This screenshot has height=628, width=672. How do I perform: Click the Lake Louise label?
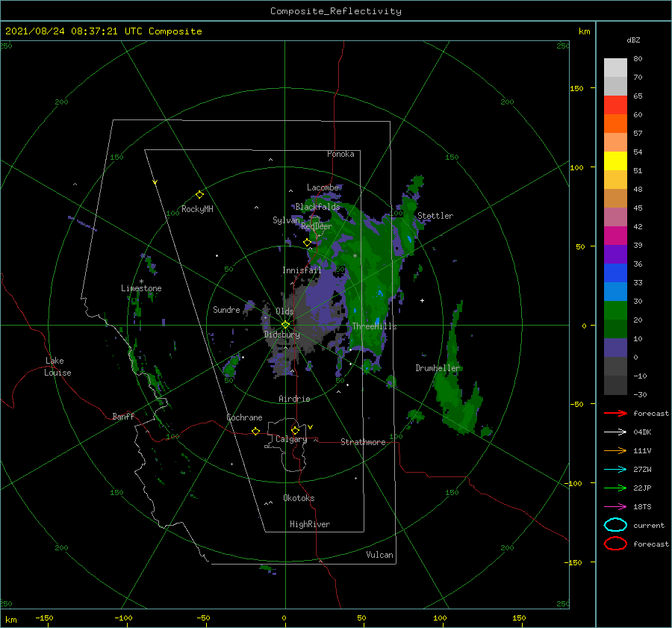point(57,367)
